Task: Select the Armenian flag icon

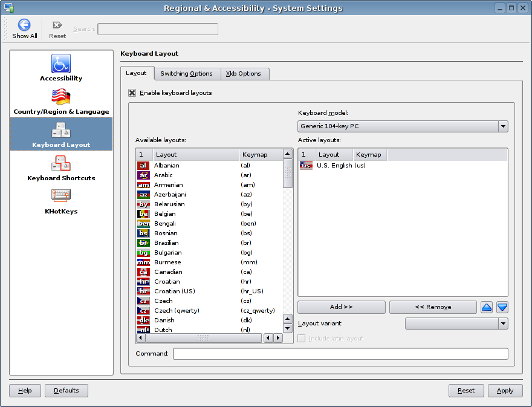Action: click(x=143, y=184)
